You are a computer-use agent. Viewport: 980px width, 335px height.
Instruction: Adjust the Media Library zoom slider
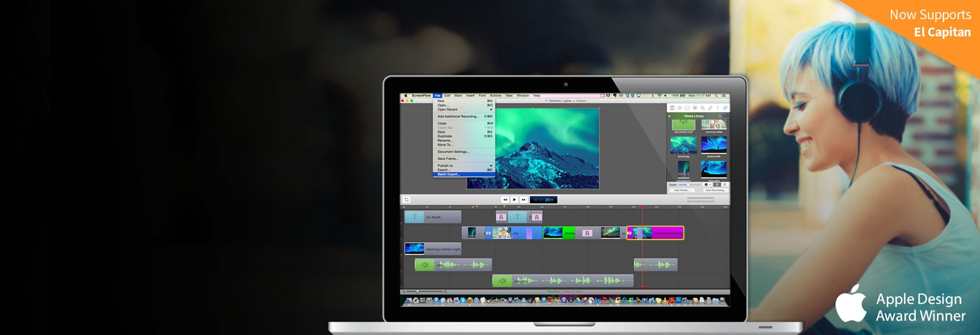point(688,185)
